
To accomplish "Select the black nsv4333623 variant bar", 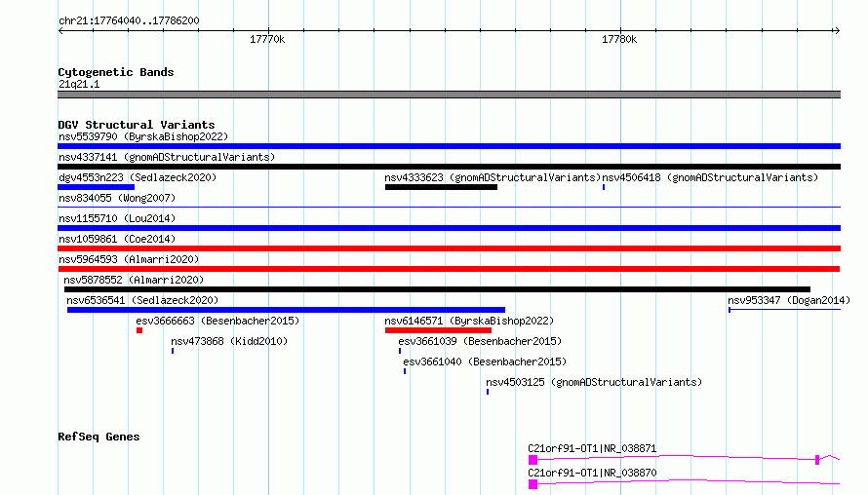I will (441, 187).
